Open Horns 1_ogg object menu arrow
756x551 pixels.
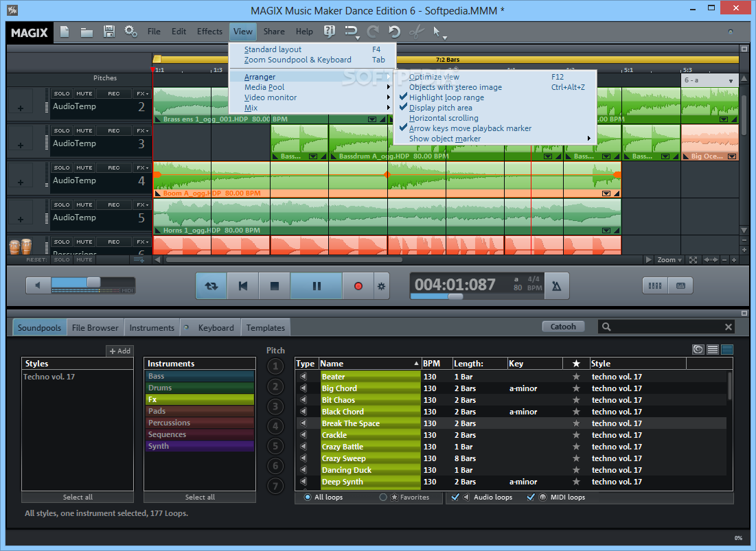click(606, 231)
